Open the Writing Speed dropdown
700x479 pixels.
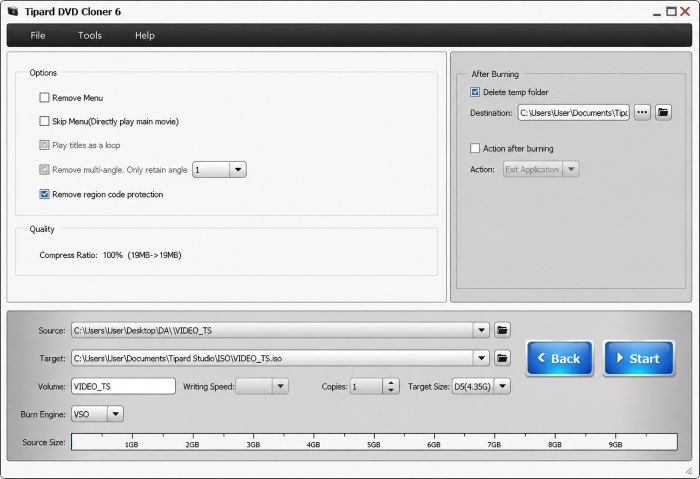point(280,386)
